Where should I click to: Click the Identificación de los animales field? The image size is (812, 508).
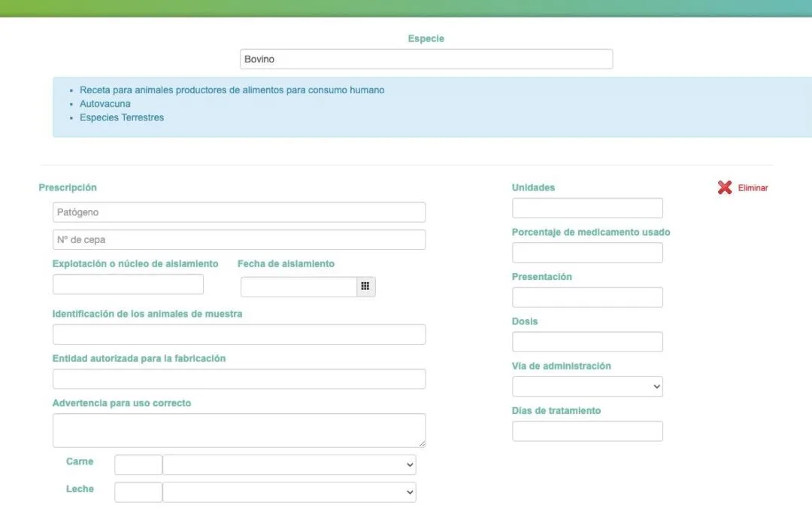[239, 335]
